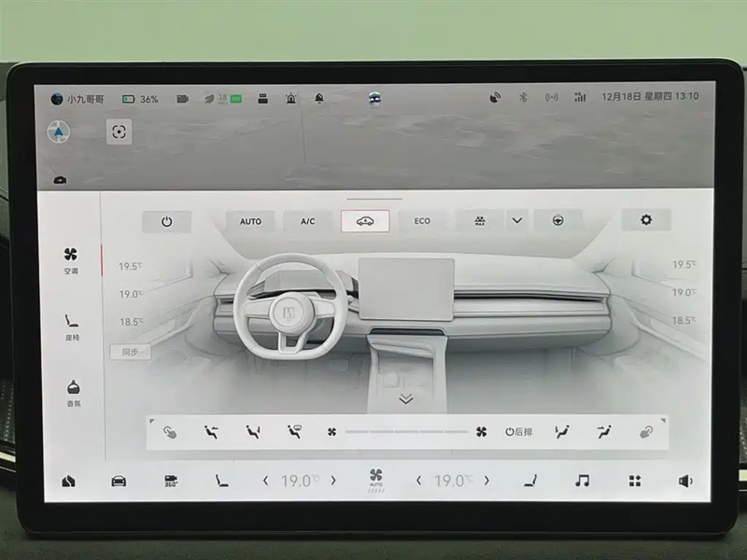The width and height of the screenshot is (747, 560).
Task: Toggle ECO climate mode
Action: pos(422,221)
